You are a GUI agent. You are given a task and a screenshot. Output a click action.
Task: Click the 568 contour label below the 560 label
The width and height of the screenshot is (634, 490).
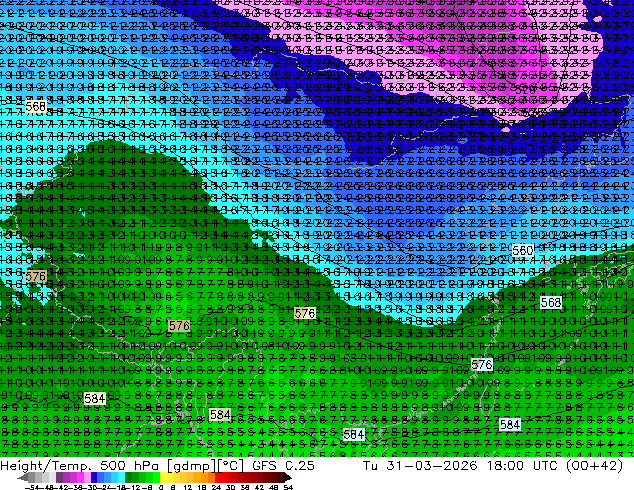(551, 302)
